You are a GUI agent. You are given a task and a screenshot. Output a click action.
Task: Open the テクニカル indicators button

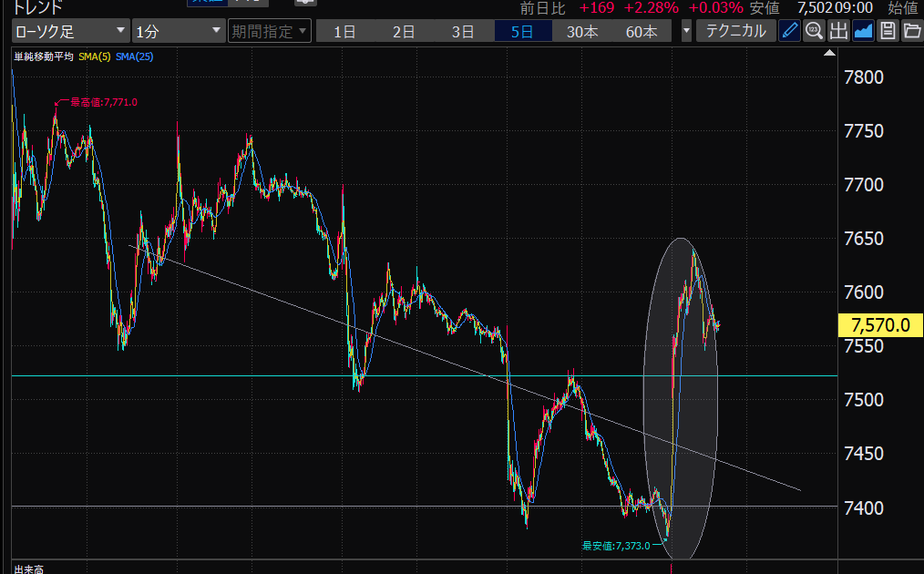[735, 31]
